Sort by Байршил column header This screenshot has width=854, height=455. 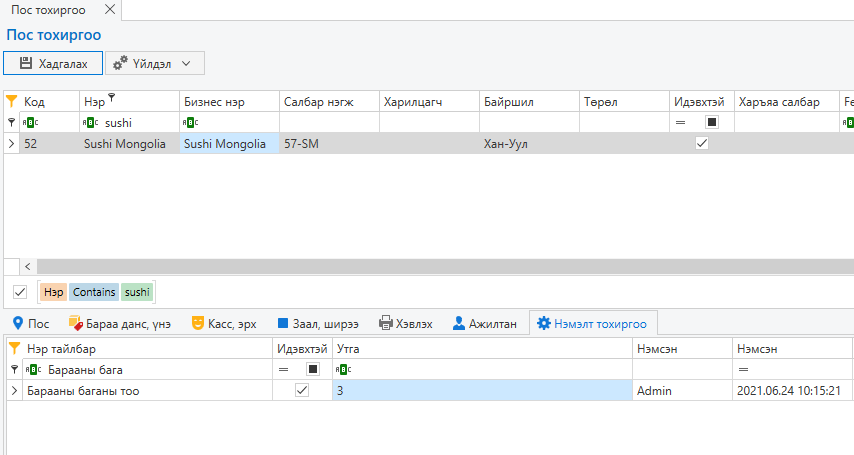point(529,101)
